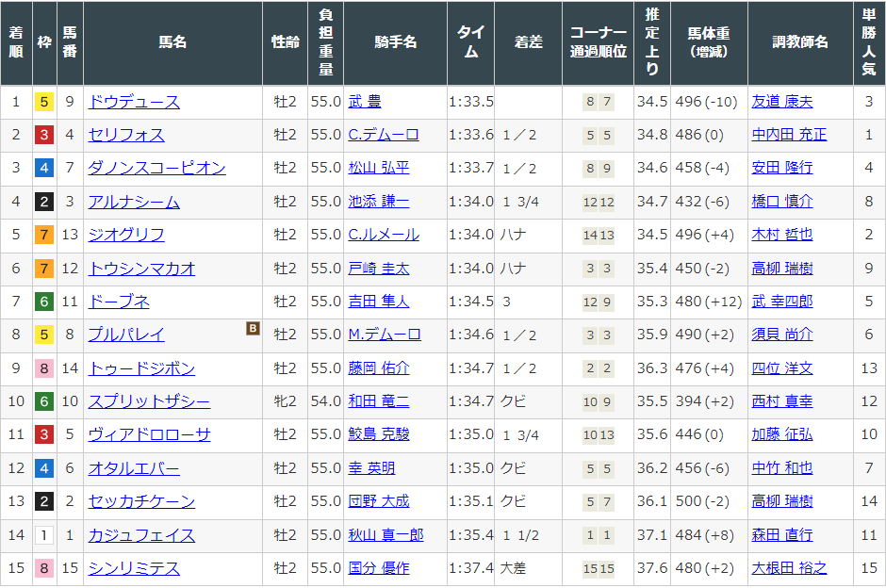
Task: Open trainer link 須貝 尚介
Action: (782, 335)
